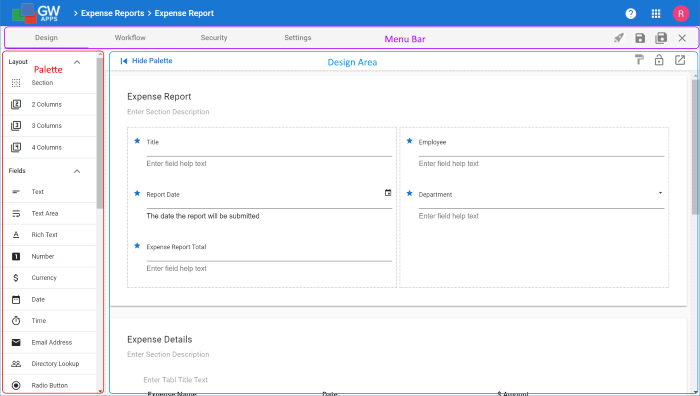The height and width of the screenshot is (396, 700).
Task: Click help text under Department field
Action: pos(448,216)
